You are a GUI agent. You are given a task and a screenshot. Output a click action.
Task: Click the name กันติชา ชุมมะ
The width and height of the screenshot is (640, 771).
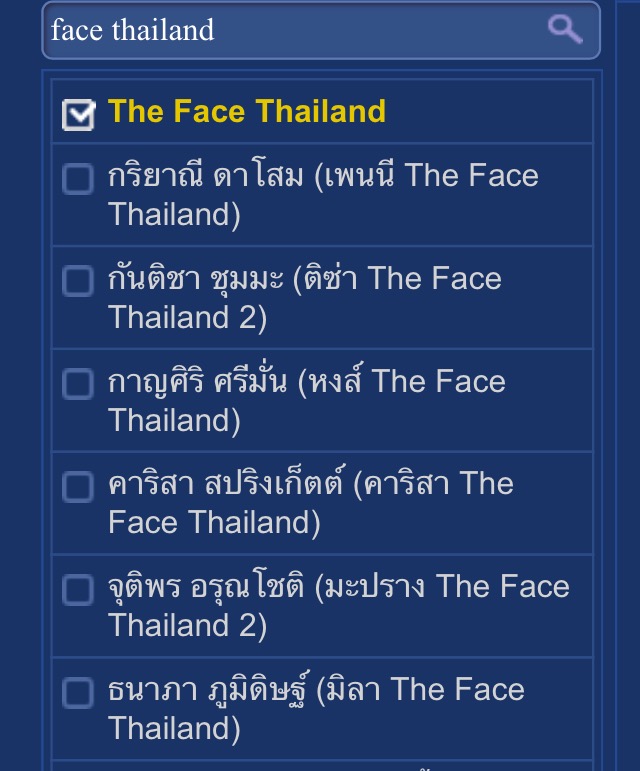click(x=196, y=279)
